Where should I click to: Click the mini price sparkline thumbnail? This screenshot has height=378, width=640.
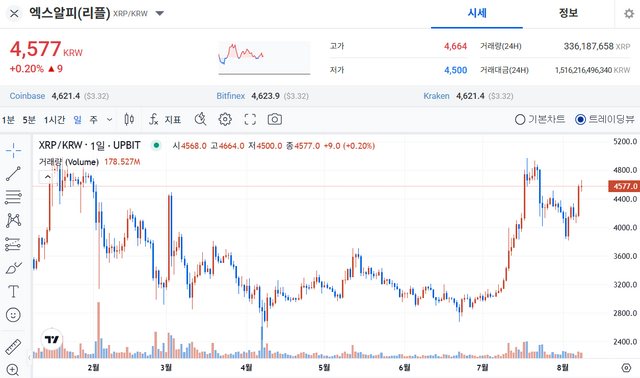click(264, 58)
